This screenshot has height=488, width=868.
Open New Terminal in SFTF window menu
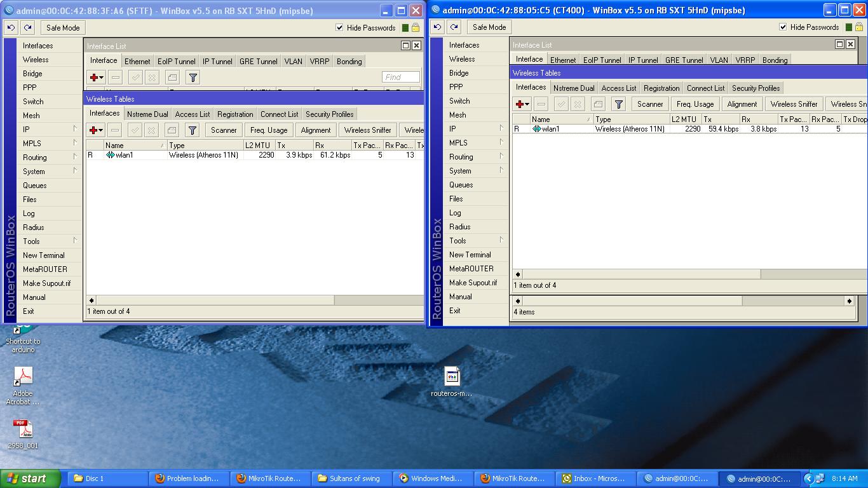click(44, 255)
